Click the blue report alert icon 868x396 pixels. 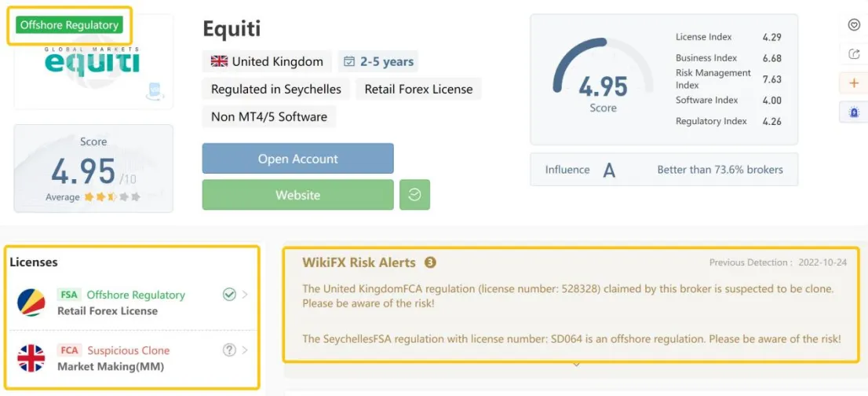[x=854, y=112]
